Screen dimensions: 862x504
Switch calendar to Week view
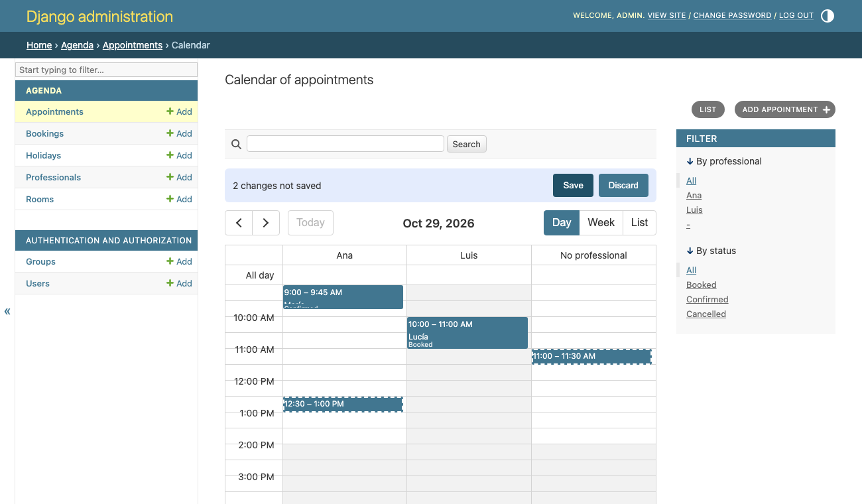(x=601, y=223)
